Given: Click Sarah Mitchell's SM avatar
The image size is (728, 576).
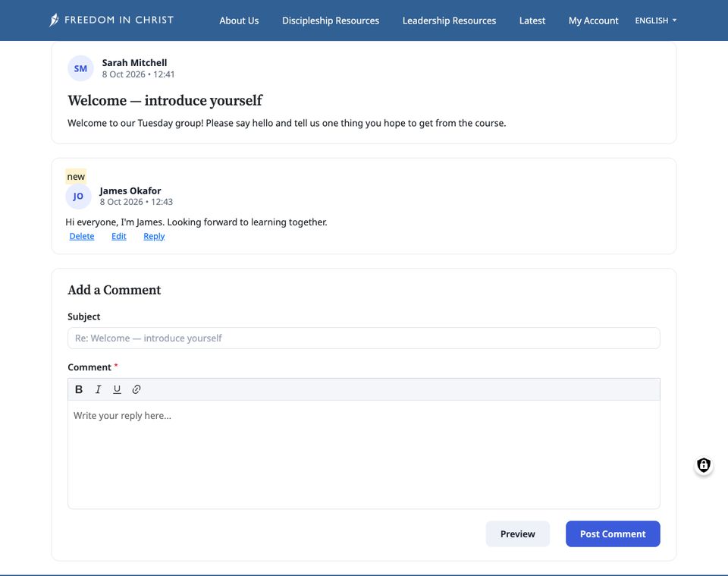Looking at the screenshot, I should 80,68.
